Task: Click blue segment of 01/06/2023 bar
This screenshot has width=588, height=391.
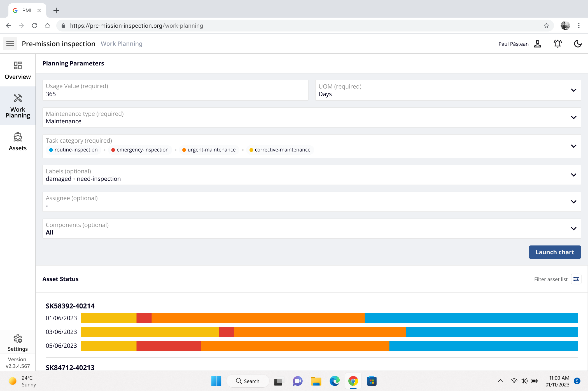Action: pos(471,318)
